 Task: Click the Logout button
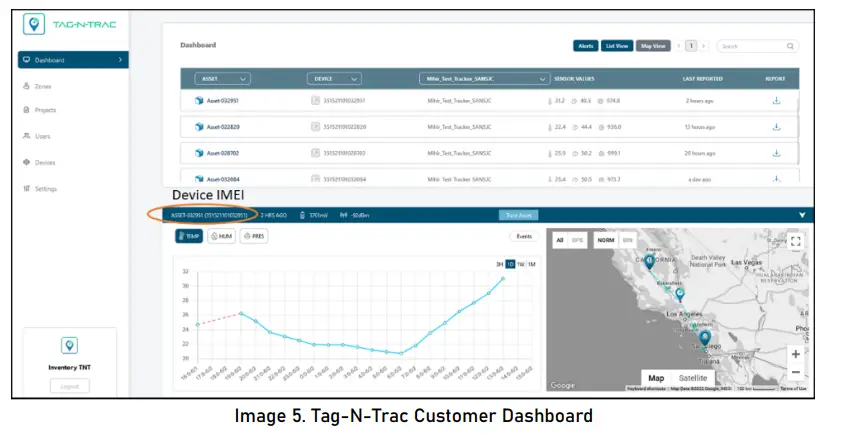70,386
